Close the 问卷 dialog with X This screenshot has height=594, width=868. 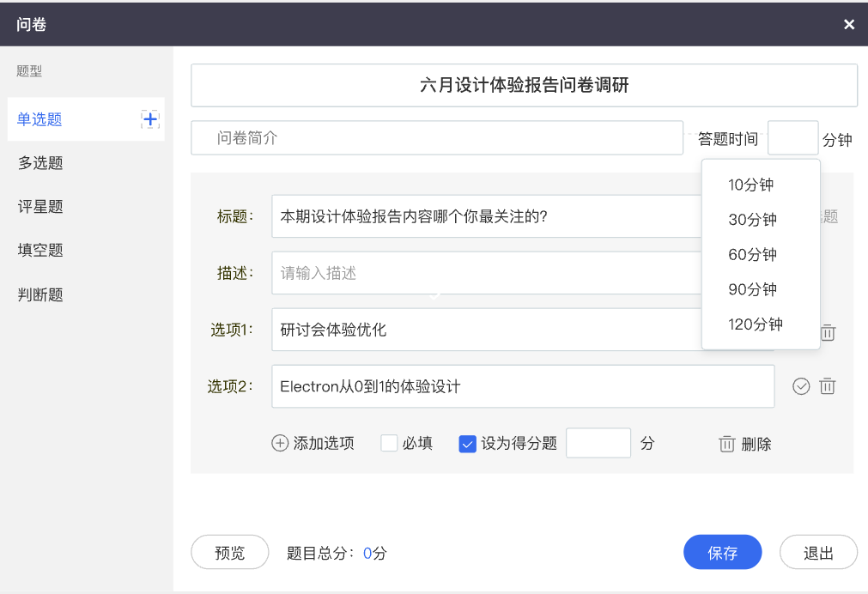point(849,24)
